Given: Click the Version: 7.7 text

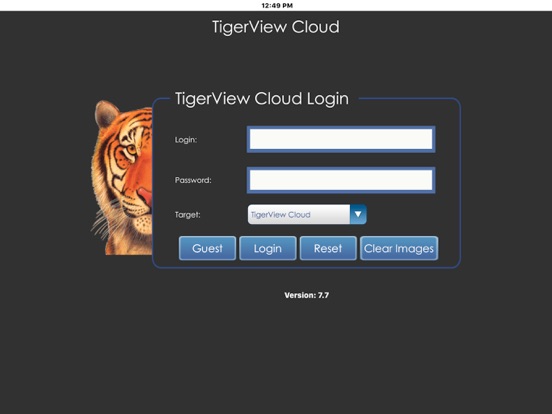Looking at the screenshot, I should pos(307,295).
